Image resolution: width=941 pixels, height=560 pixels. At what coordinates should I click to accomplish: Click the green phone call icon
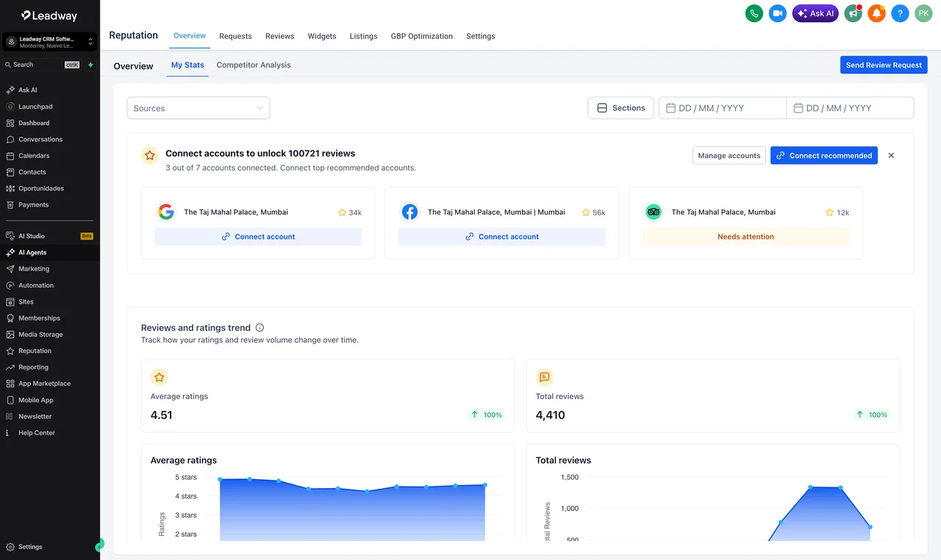[754, 13]
